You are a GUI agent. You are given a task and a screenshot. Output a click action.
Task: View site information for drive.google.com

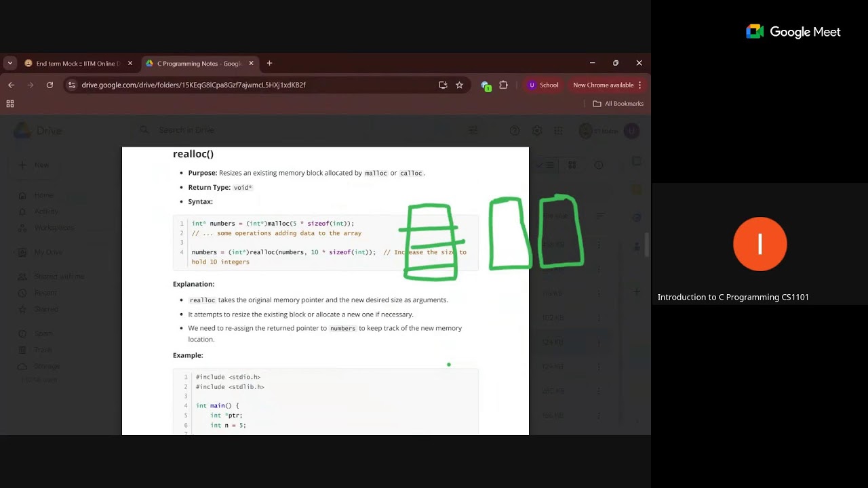[x=72, y=85]
